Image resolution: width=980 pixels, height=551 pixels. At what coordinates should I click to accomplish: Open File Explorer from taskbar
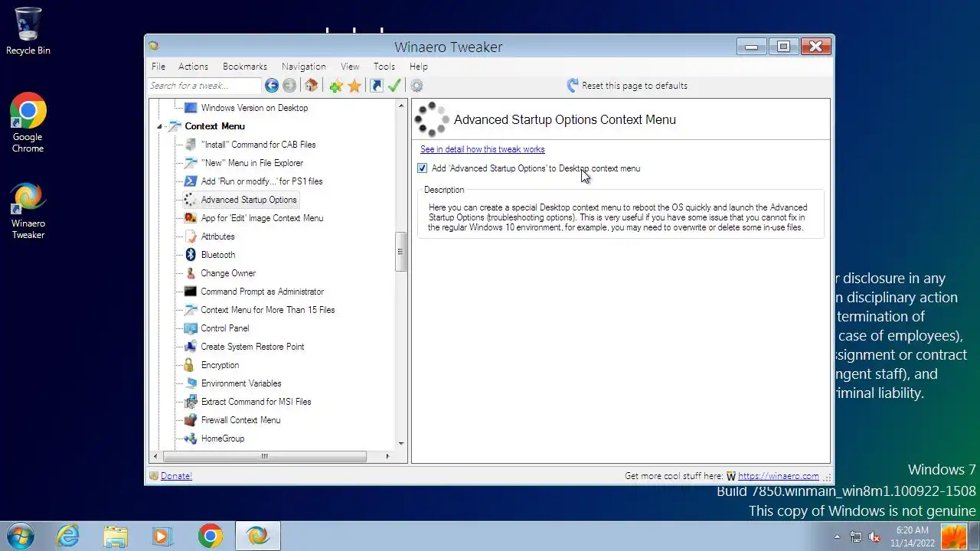point(116,536)
